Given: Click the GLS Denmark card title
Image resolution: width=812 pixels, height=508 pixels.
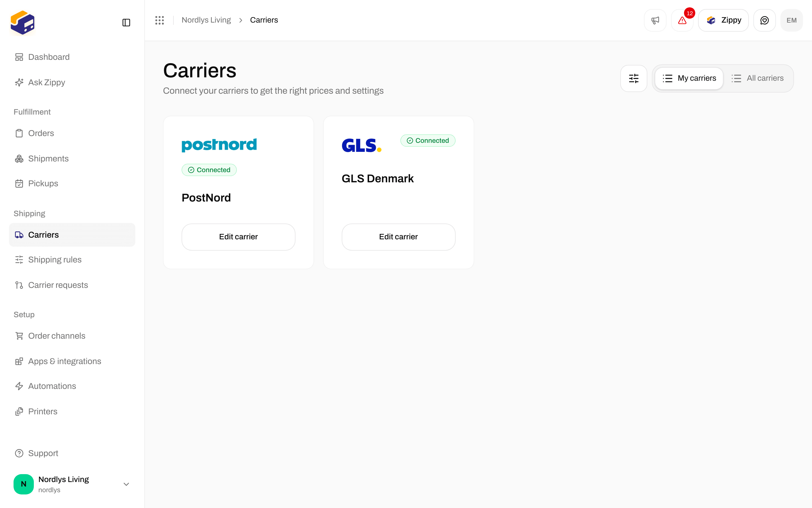Looking at the screenshot, I should [x=378, y=179].
